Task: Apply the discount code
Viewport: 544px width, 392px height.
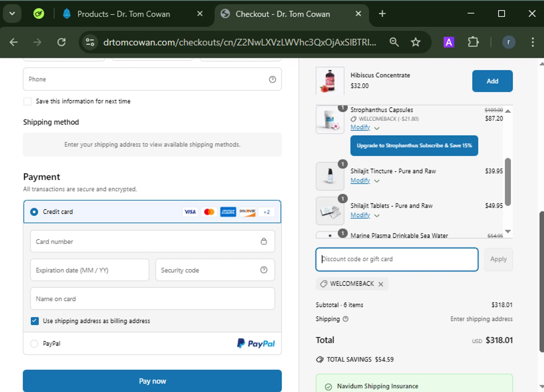Action: (x=498, y=259)
